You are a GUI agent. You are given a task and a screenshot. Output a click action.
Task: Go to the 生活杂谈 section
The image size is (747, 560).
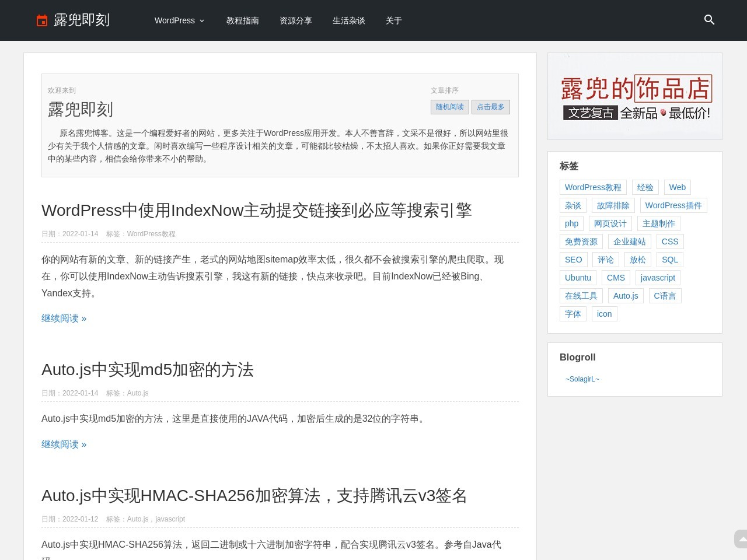click(348, 20)
